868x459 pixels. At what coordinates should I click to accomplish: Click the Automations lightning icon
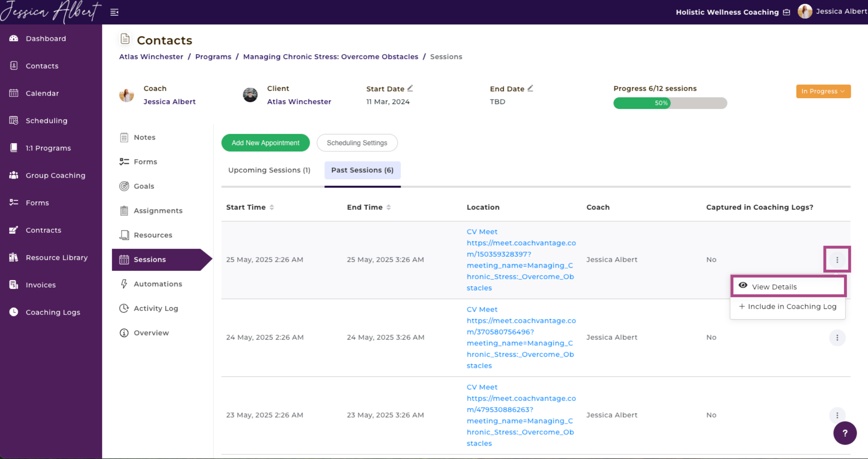(124, 284)
